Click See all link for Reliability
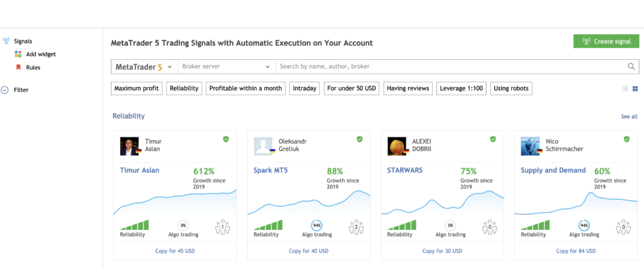Viewport: 644px width, 269px height. click(x=629, y=117)
